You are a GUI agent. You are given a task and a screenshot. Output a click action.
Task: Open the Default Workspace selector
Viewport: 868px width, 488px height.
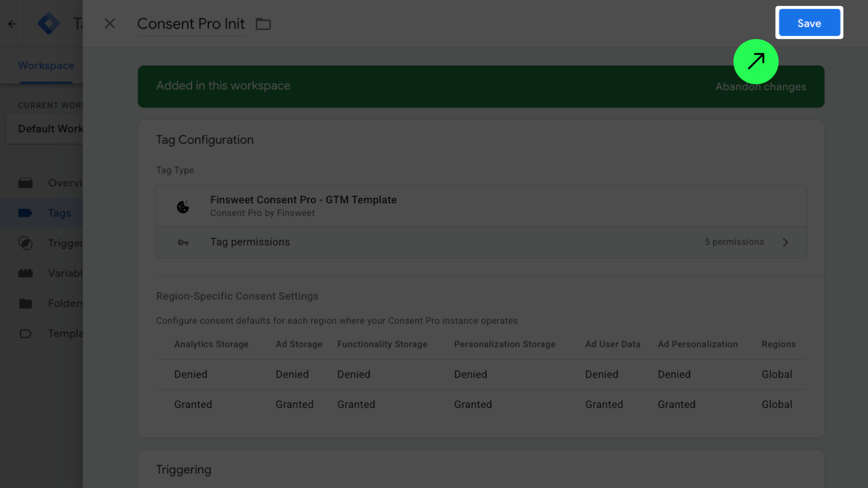coord(50,129)
